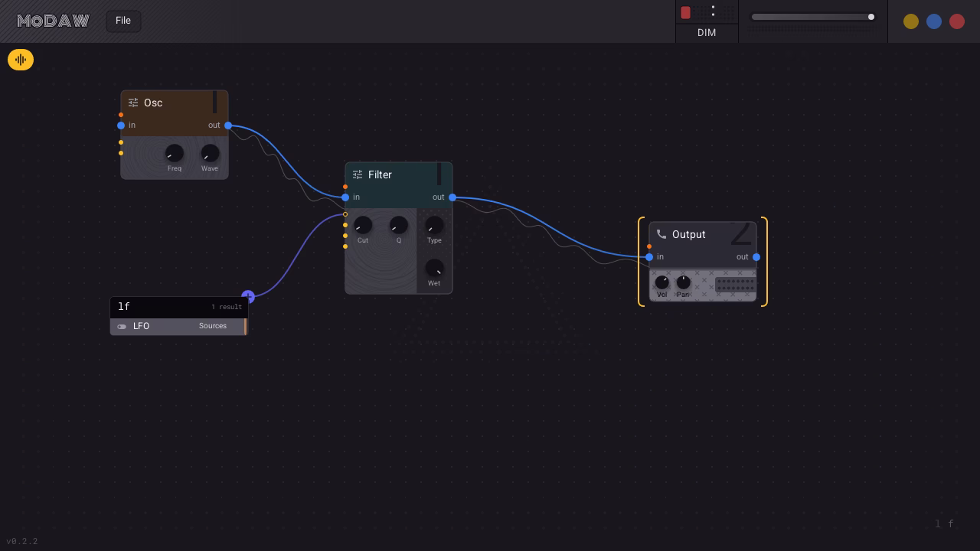980x551 pixels.
Task: Click the Wave knob on the Osc node
Action: click(x=210, y=153)
